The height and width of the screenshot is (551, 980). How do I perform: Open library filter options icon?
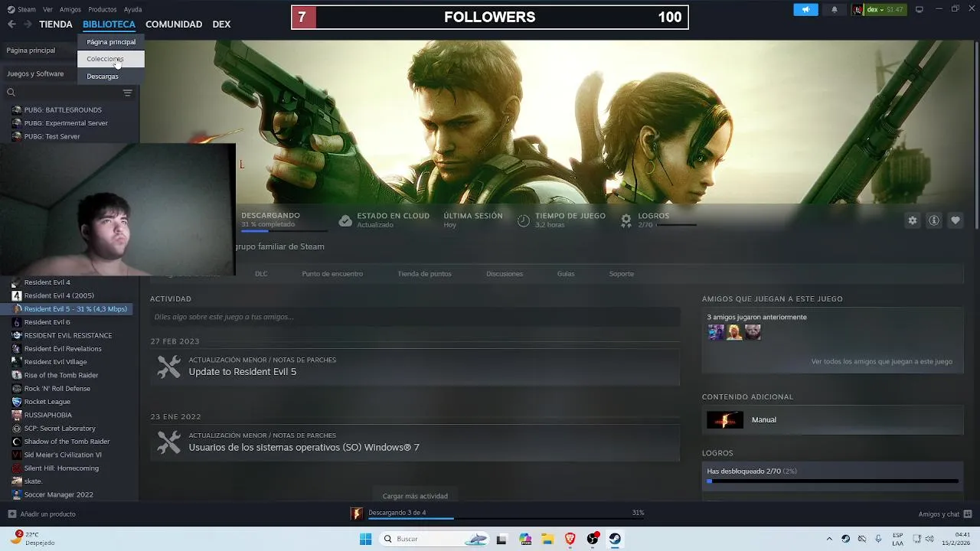tap(128, 93)
